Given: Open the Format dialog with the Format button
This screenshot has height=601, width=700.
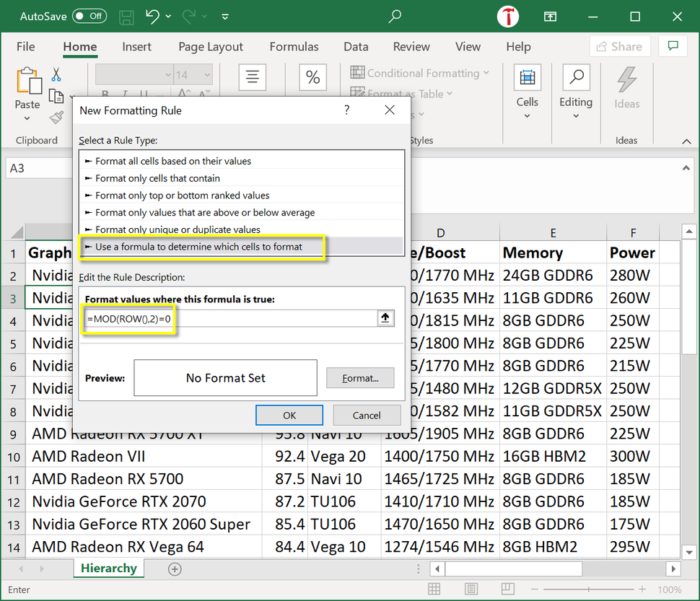Looking at the screenshot, I should point(360,377).
